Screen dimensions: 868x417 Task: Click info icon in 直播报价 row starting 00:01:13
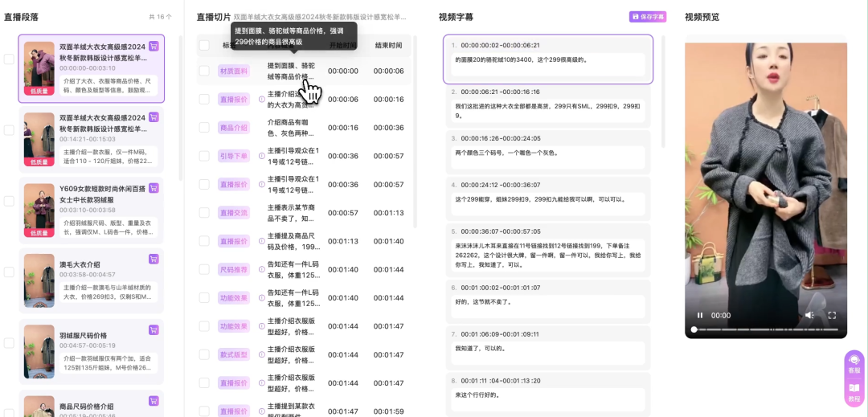coord(262,241)
